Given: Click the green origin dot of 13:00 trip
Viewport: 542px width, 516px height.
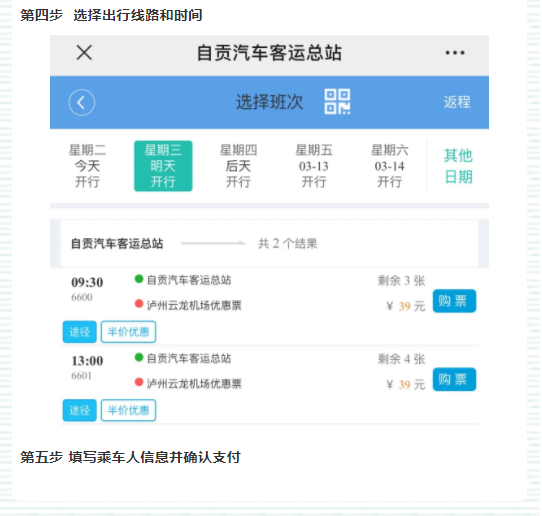Looking at the screenshot, I should click(x=139, y=357).
